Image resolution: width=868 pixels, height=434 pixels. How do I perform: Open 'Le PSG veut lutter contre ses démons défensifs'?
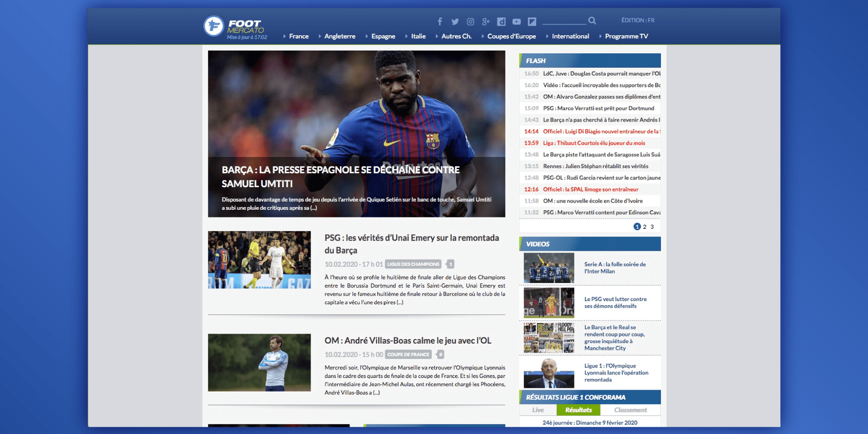[x=615, y=302]
